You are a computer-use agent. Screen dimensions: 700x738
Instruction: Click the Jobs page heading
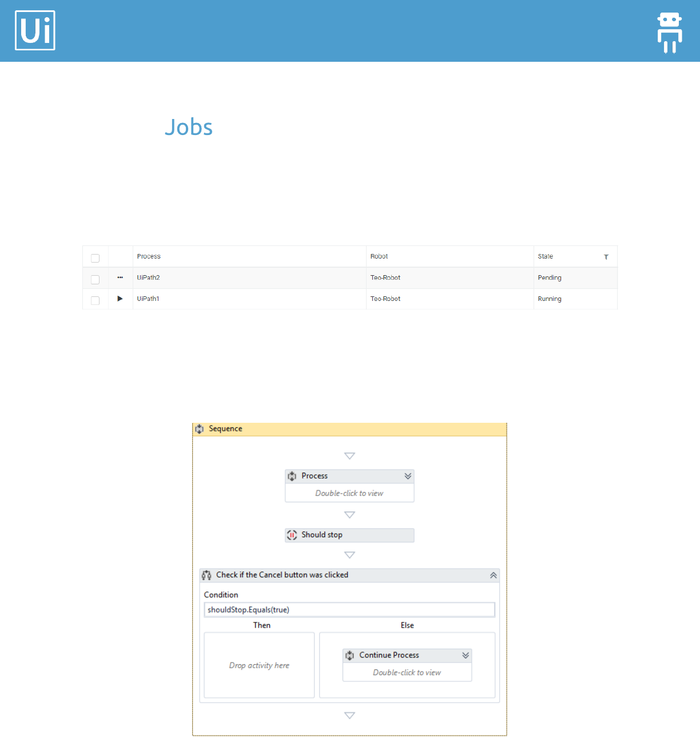click(189, 127)
